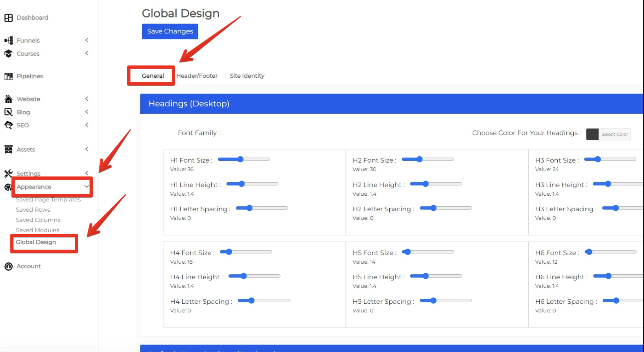The width and height of the screenshot is (644, 352).
Task: Click the headings color swatch
Action: tap(592, 134)
